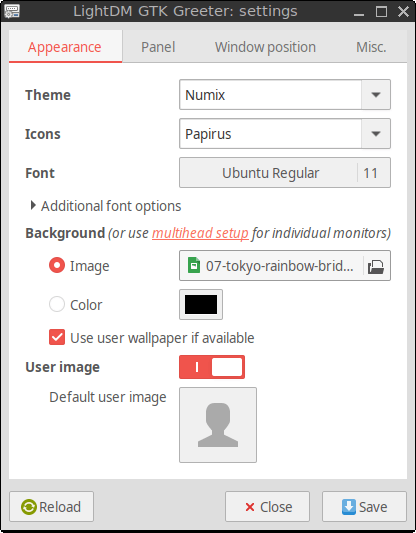Open the Misc. tab
The height and width of the screenshot is (533, 416).
[371, 47]
